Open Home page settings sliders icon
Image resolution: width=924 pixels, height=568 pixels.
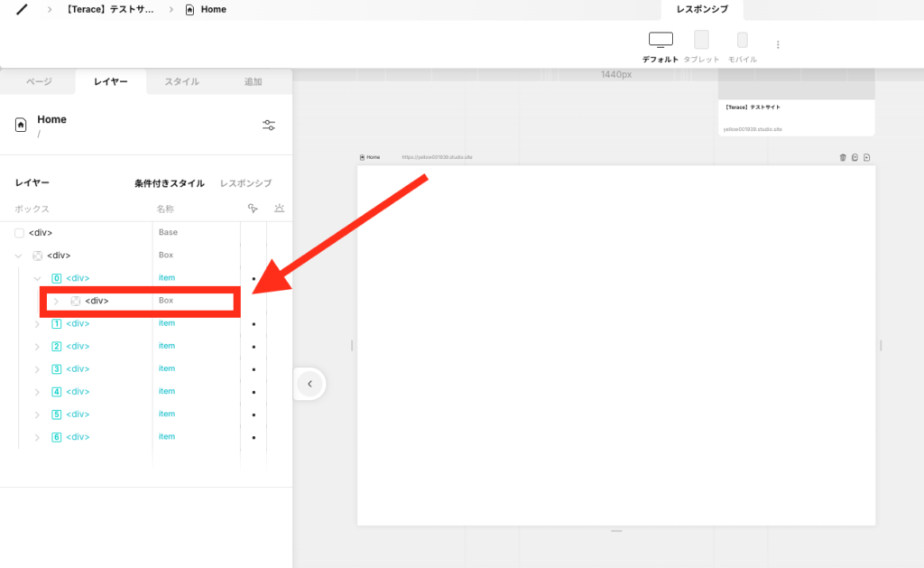(x=268, y=126)
